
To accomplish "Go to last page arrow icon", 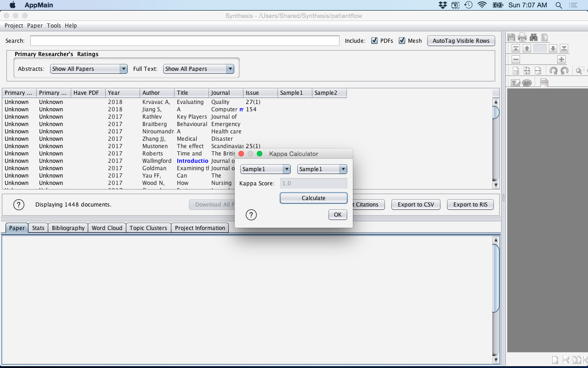I will [564, 48].
